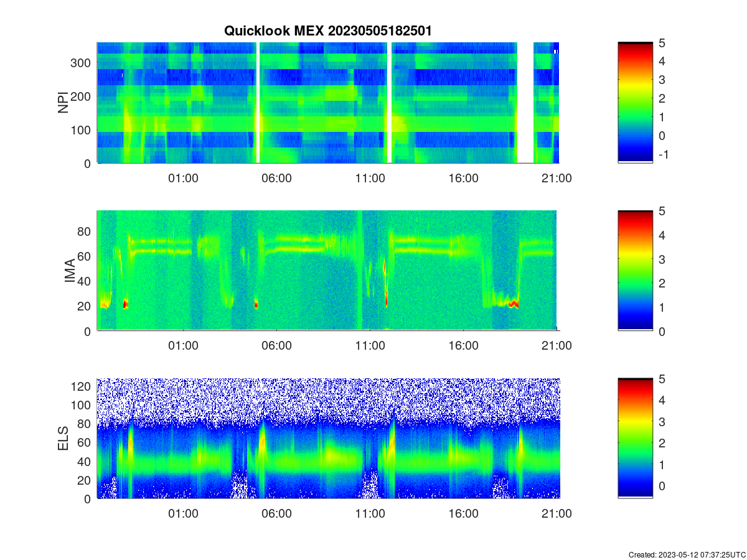Select the IMA y-axis label

pyautogui.click(x=69, y=271)
